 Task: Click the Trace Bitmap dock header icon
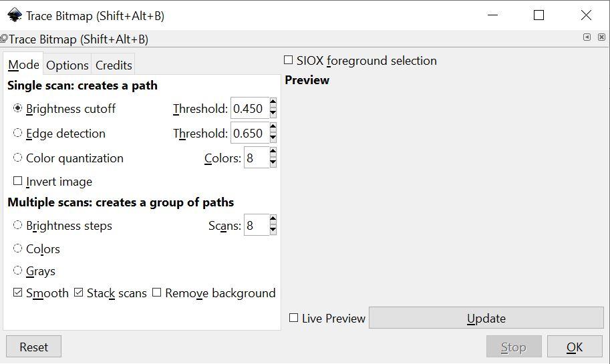coord(4,39)
